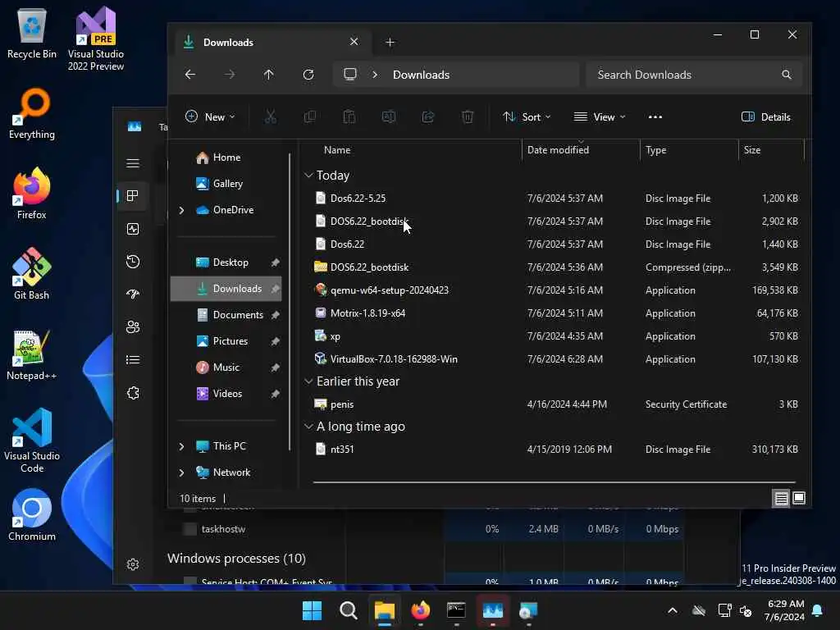Collapse the A long time ago group
Image resolution: width=840 pixels, height=630 pixels.
[x=308, y=427]
